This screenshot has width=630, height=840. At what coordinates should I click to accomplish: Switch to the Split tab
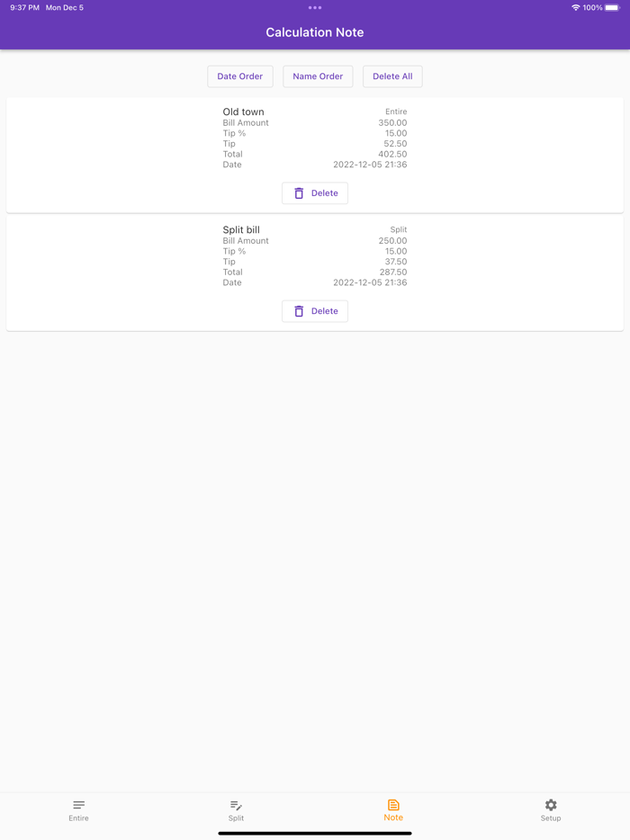click(236, 810)
